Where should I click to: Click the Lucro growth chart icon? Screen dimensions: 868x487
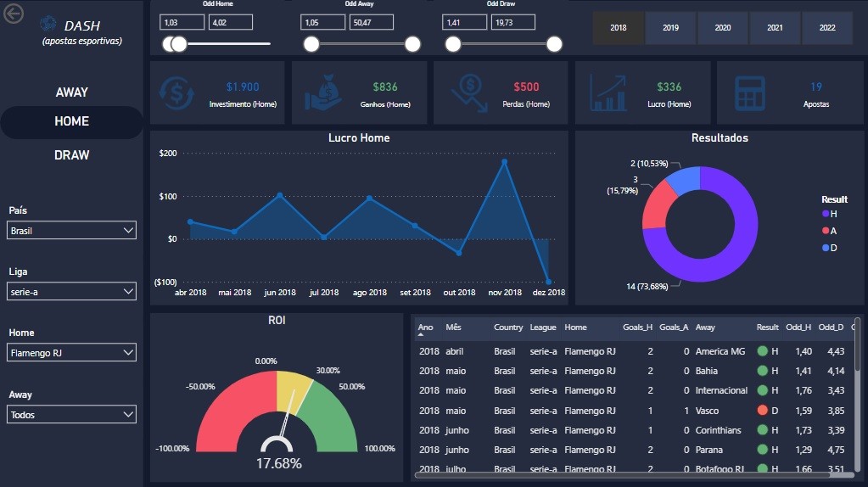point(609,92)
